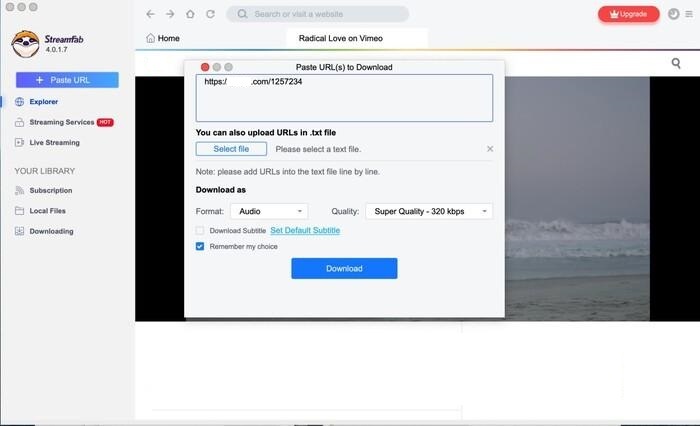Go to home via house toolbar icon
The width and height of the screenshot is (700, 426).
(x=190, y=14)
